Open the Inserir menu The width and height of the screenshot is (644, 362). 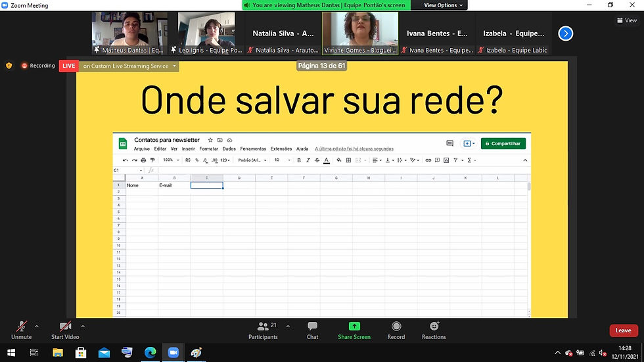[188, 149]
